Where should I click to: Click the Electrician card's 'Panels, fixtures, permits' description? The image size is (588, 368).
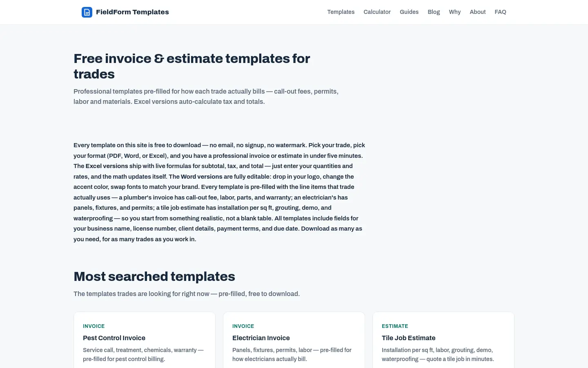coord(292,355)
